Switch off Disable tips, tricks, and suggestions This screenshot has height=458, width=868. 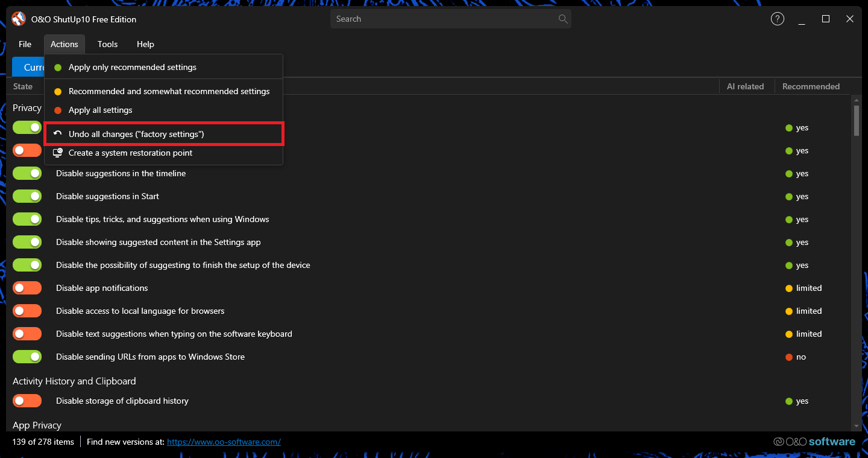click(27, 219)
